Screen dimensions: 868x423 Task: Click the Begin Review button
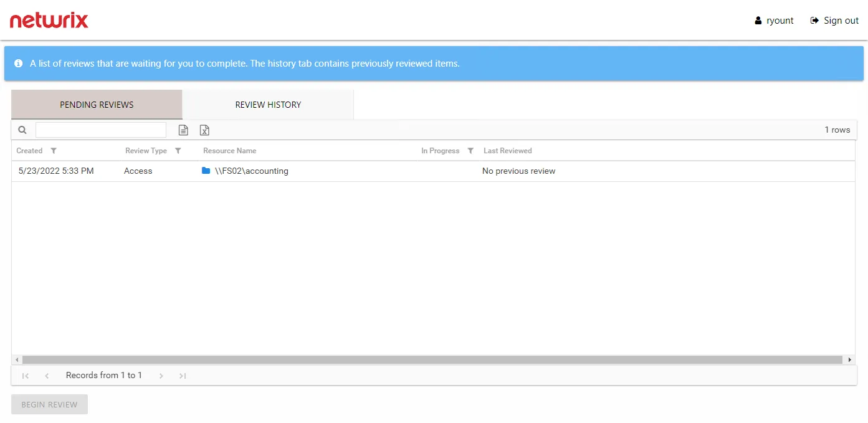(49, 404)
